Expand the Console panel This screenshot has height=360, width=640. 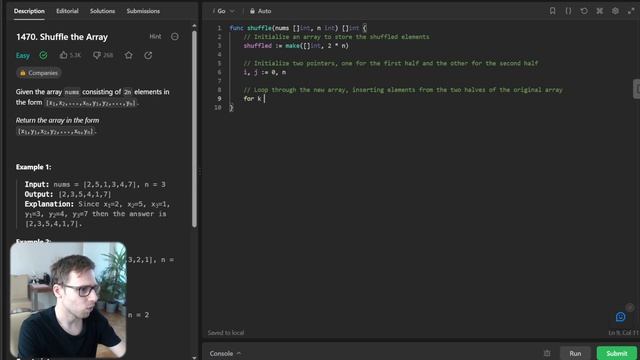coord(225,353)
